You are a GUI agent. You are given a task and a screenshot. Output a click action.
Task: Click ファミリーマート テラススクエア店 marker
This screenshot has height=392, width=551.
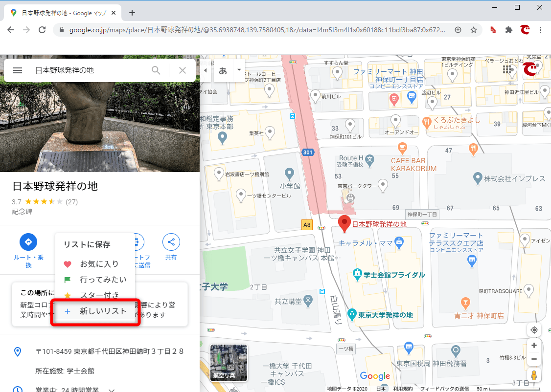[472, 261]
